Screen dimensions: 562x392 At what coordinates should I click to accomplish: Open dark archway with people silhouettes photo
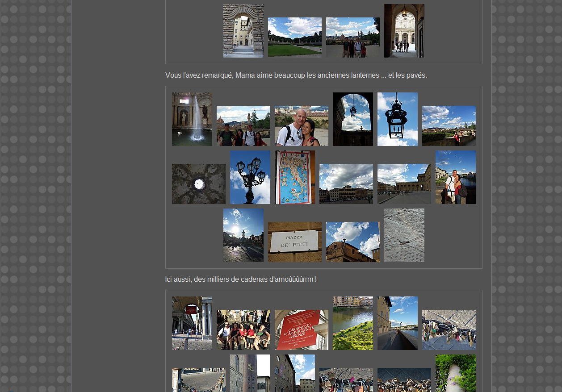click(x=404, y=31)
